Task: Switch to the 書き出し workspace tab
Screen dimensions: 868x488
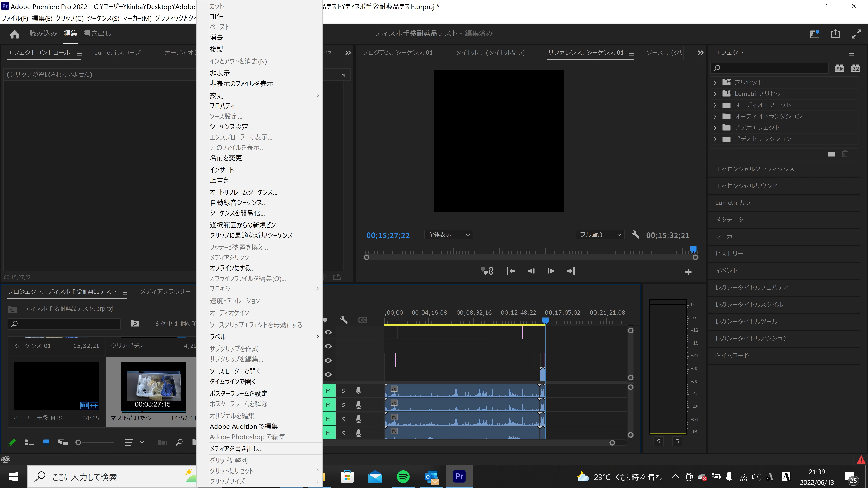Action: [97, 34]
